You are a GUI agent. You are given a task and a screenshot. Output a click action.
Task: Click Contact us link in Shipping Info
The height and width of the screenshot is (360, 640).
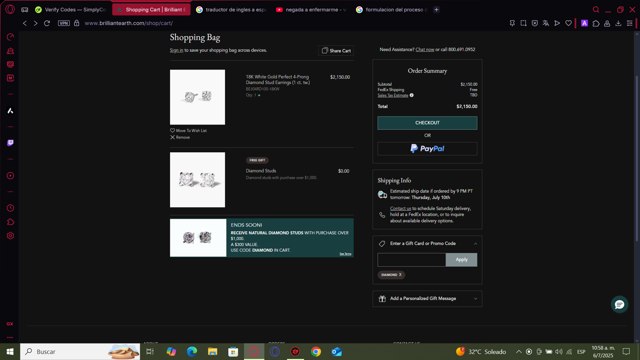[400, 209]
